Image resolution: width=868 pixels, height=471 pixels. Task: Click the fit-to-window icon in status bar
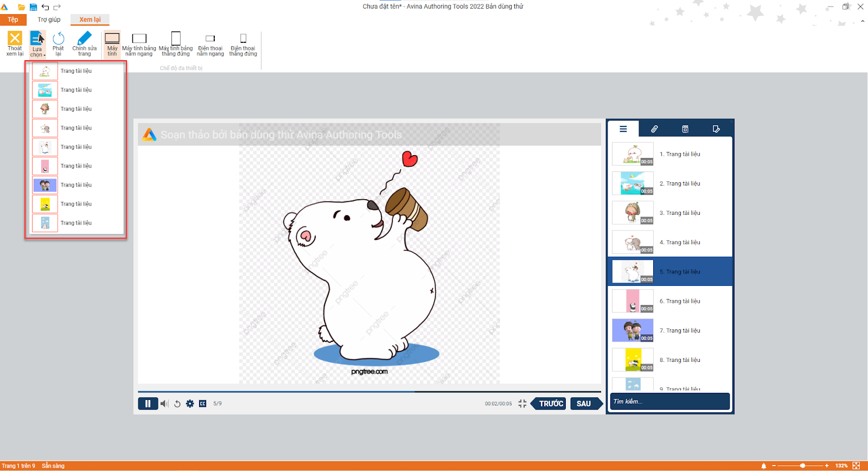857,466
